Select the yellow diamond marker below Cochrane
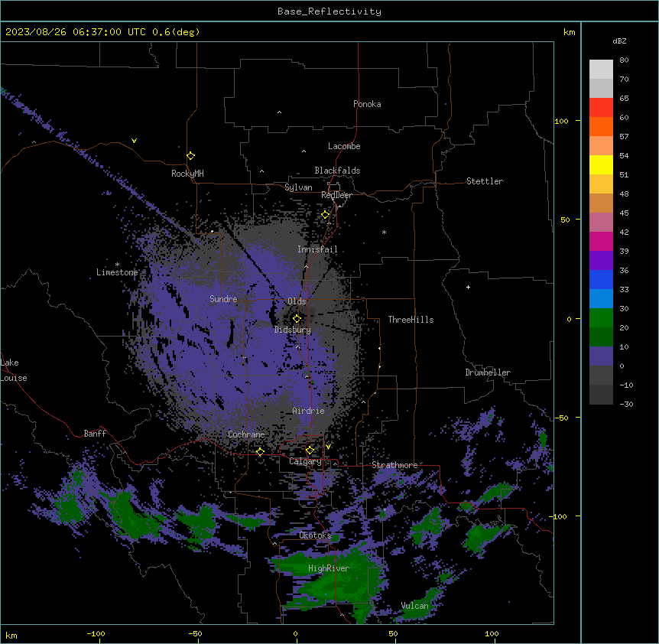The height and width of the screenshot is (644, 659). (x=260, y=452)
